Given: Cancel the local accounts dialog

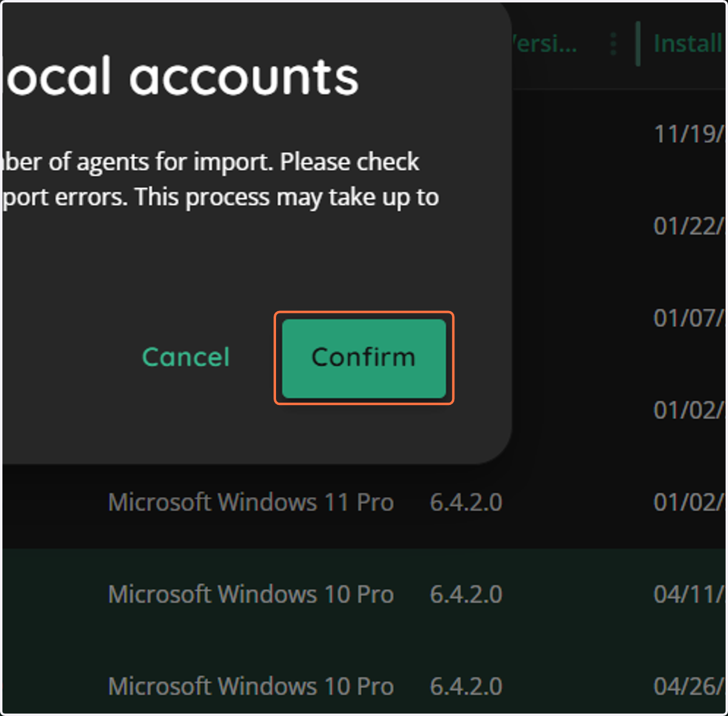Looking at the screenshot, I should (x=186, y=358).
